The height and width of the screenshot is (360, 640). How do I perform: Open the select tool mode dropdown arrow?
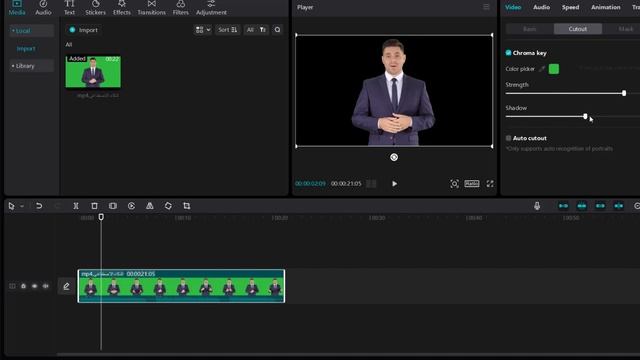(x=22, y=207)
